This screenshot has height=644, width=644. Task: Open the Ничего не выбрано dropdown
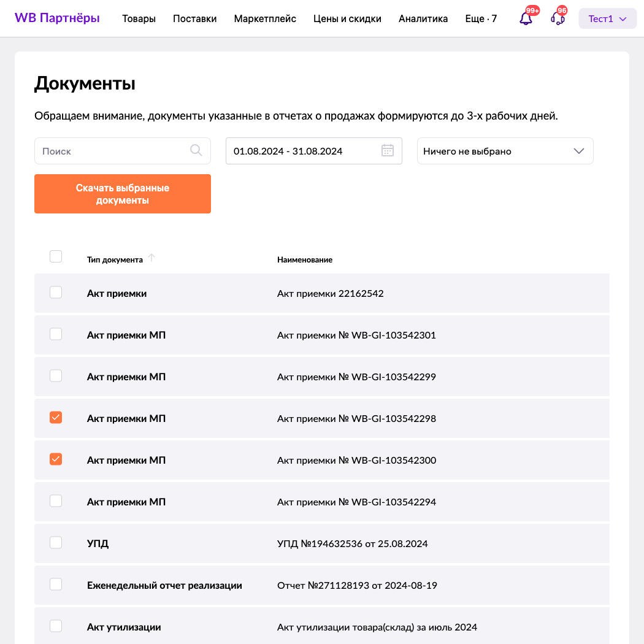pyautogui.click(x=505, y=151)
